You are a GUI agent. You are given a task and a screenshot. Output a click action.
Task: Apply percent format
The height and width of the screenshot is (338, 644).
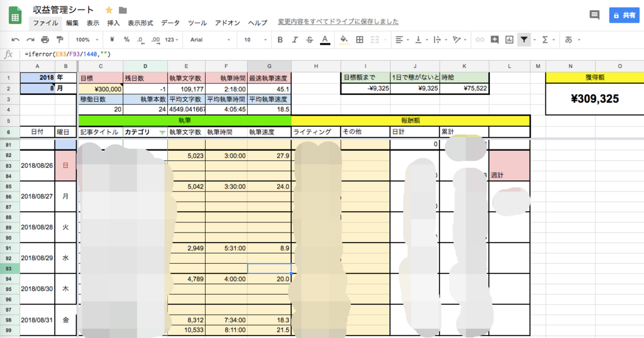(x=126, y=40)
